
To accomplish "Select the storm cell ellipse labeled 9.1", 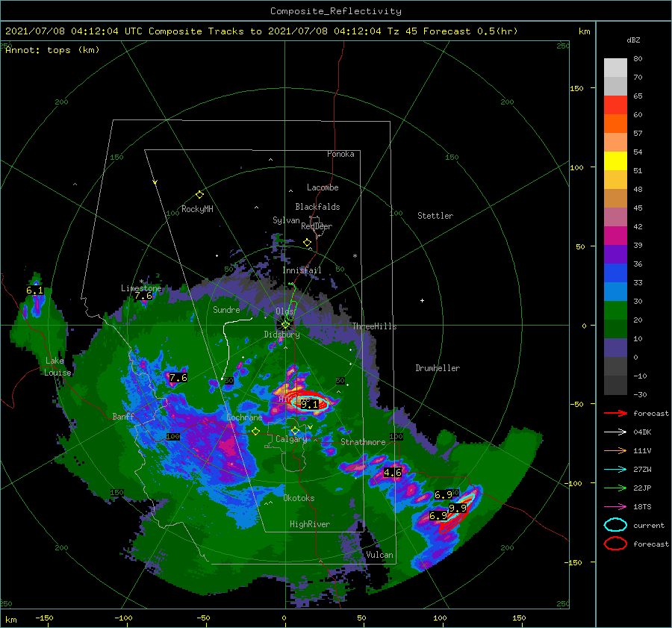I will tap(309, 404).
